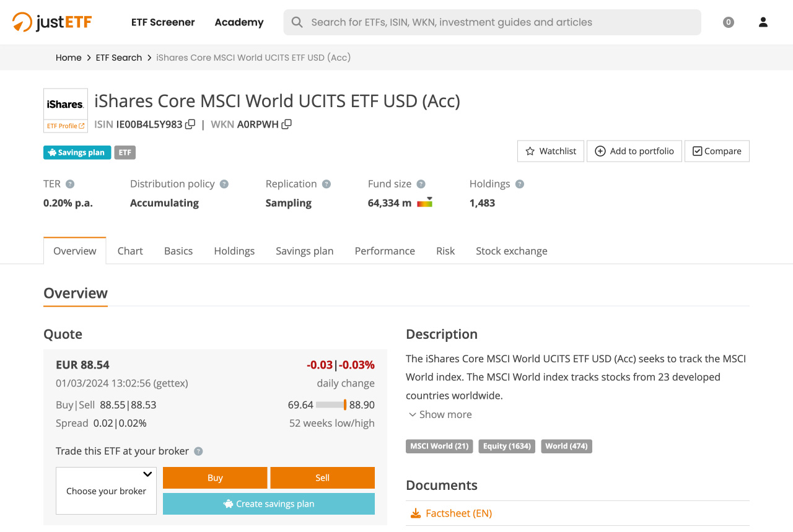Viewport: 793px width, 532px height.
Task: Open the Academy menu
Action: 239,22
